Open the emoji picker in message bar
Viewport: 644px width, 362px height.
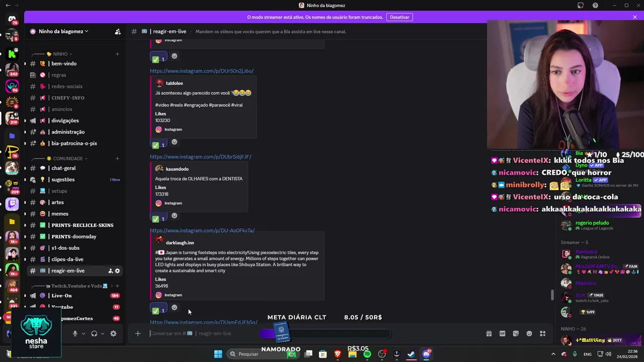click(x=529, y=333)
